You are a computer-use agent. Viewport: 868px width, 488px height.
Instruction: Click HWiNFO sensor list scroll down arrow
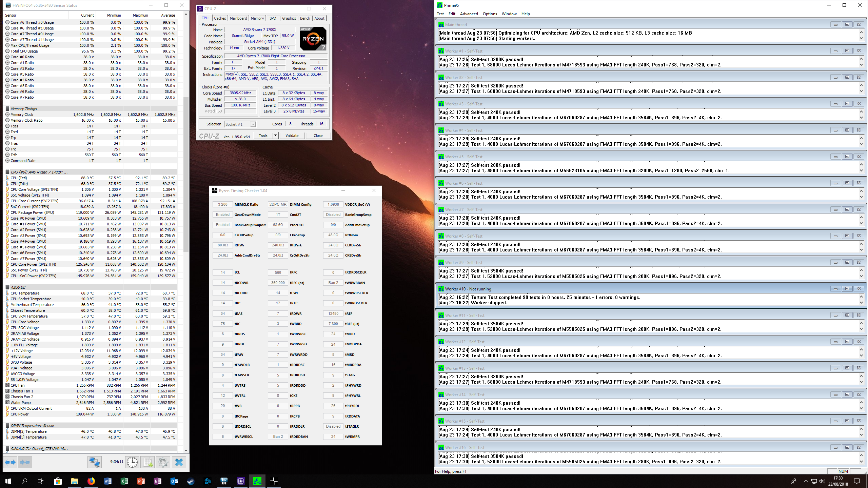click(x=186, y=450)
